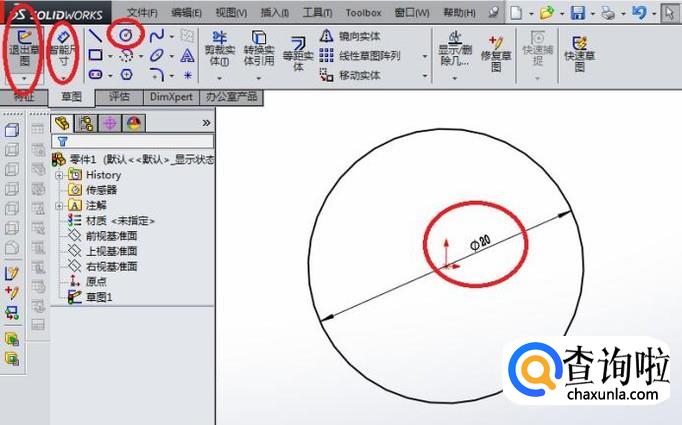Screen dimensions: 682x425
Task: Click the 修复草图 repair sketch tool
Action: tap(496, 54)
